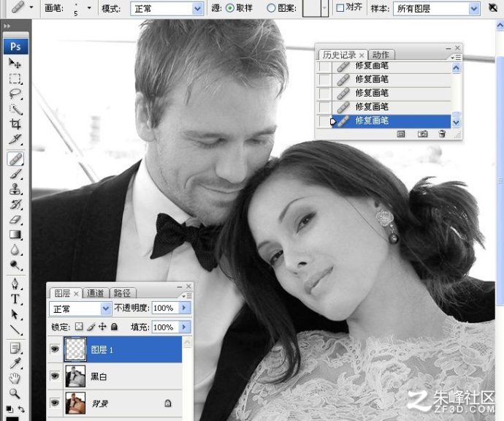Select the Crop tool

15,124
